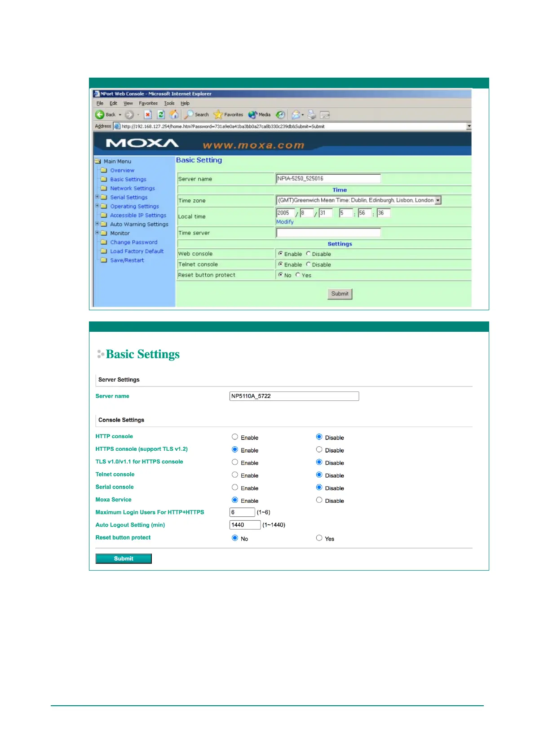Image resolution: width=535 pixels, height=756 pixels.
Task: Click the teal Submit button under Basic Settings
Action: [124, 558]
